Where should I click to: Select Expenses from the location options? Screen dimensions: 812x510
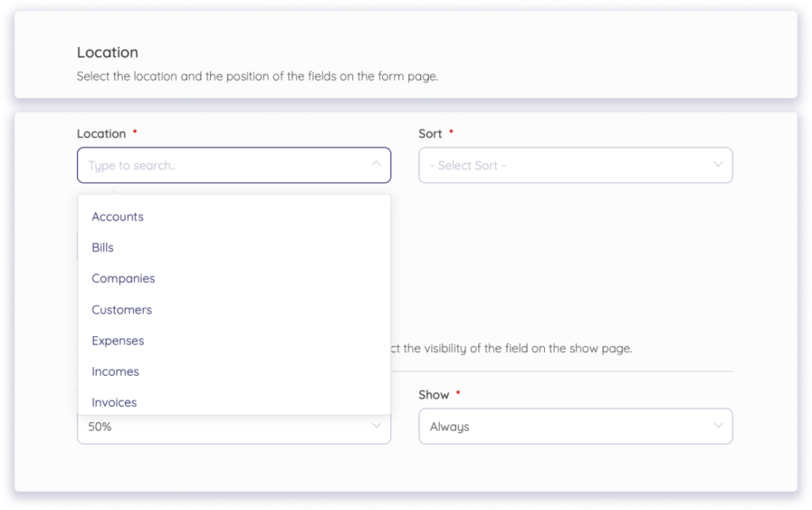[x=117, y=340]
